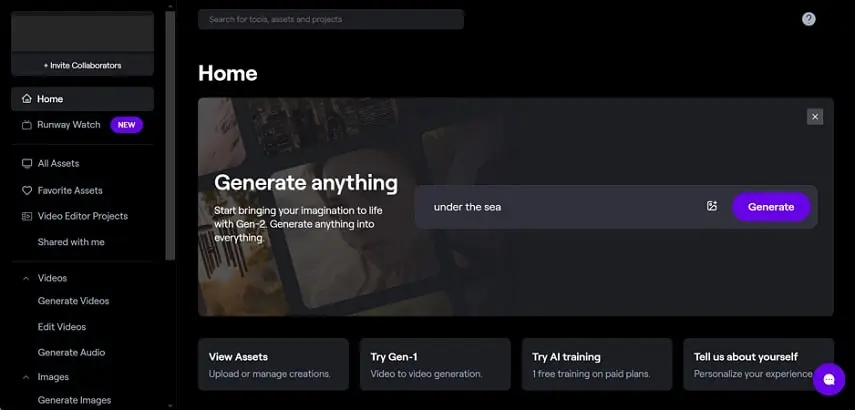Click the Favorite Assets heart icon
The height and width of the screenshot is (410, 855).
(x=27, y=190)
